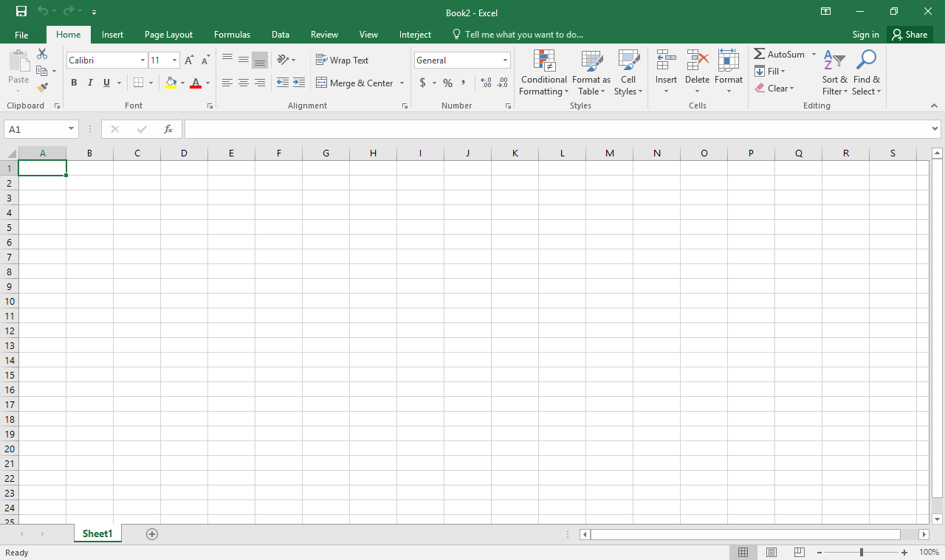The image size is (945, 560).
Task: Increase decimal places
Action: (486, 83)
